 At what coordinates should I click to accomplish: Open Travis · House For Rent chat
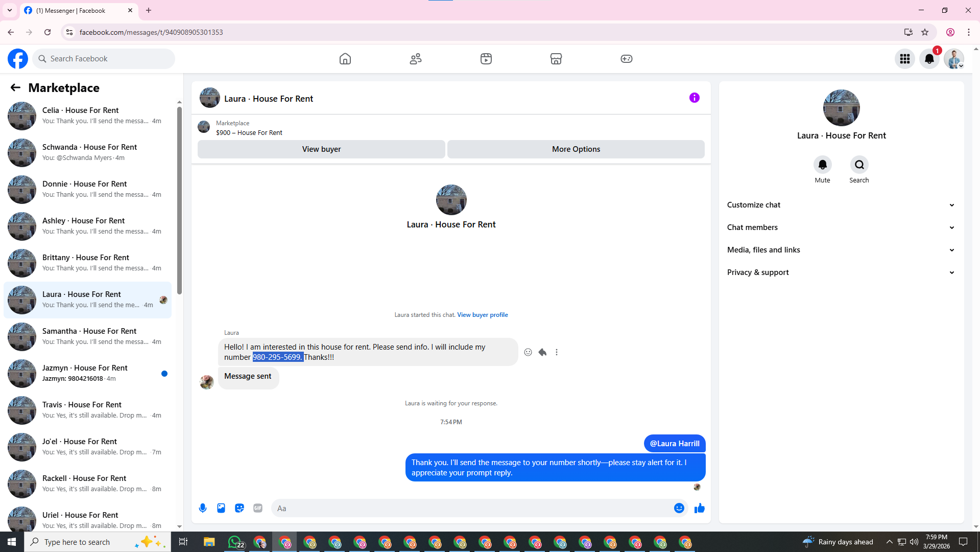[87, 410]
